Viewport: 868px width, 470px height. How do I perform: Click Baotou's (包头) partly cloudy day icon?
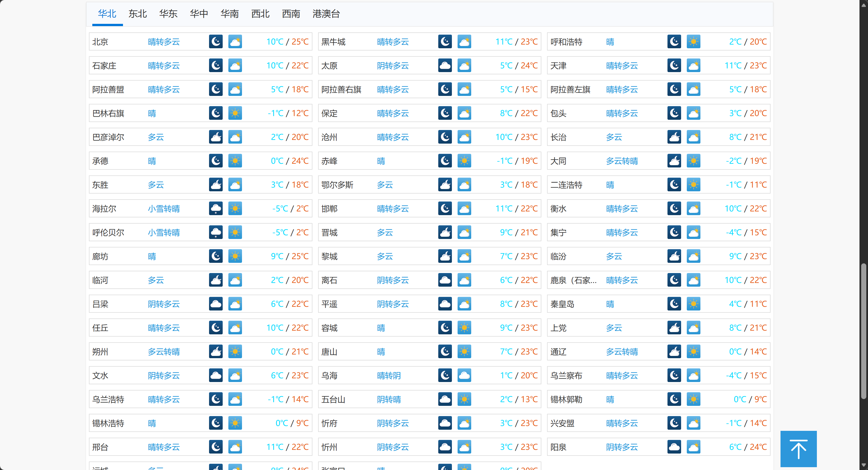(x=694, y=113)
